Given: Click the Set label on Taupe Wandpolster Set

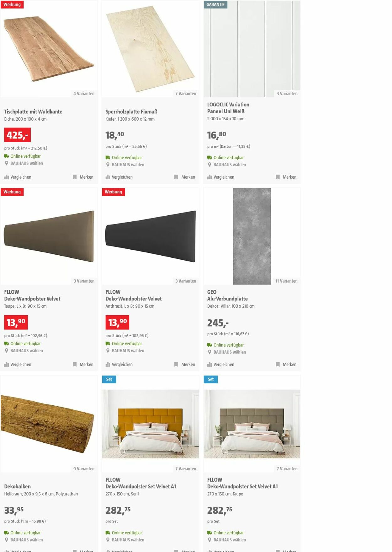Looking at the screenshot, I should 211,379.
